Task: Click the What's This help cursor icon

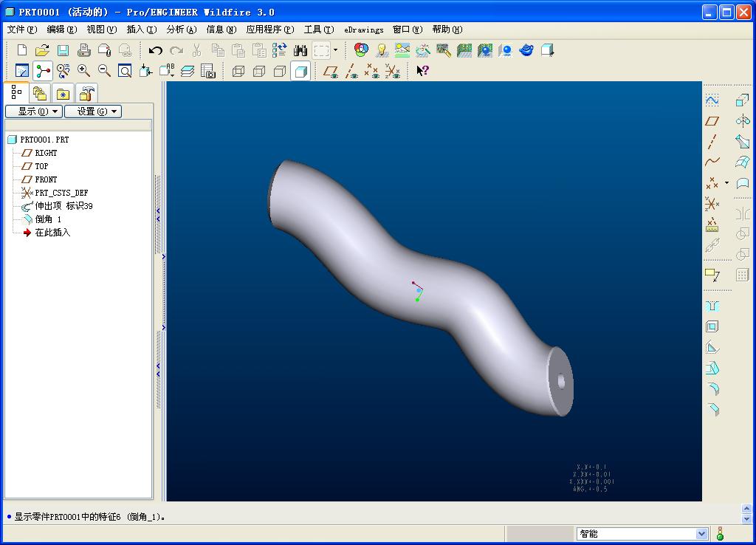Action: [x=422, y=71]
